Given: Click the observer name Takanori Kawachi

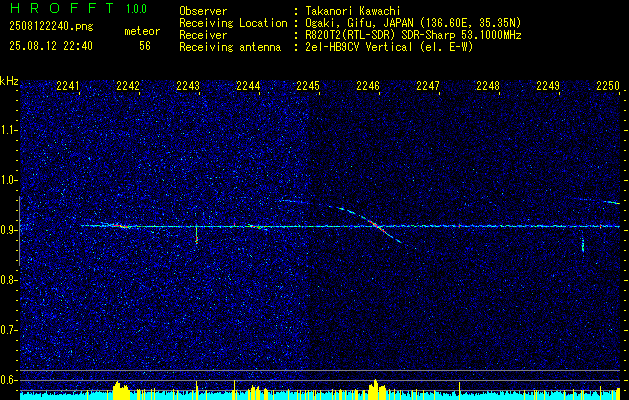Looking at the screenshot, I should click(353, 11).
